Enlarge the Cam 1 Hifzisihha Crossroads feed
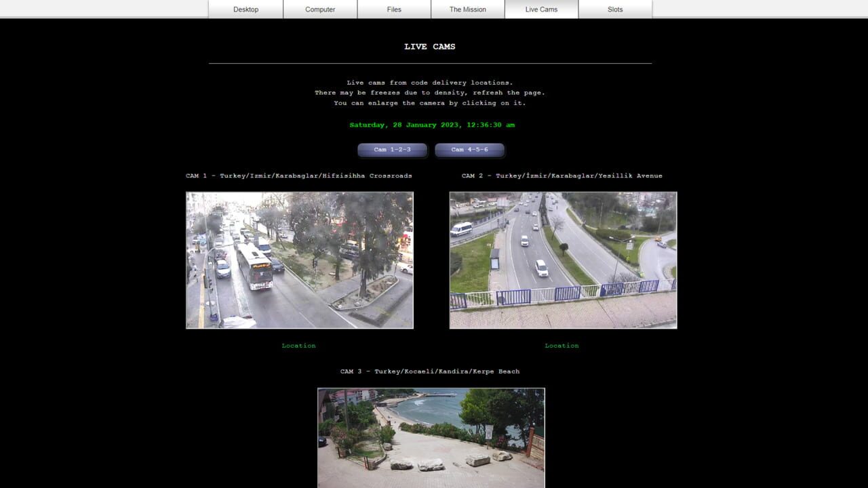Screen dimensions: 868x488 (x=299, y=260)
